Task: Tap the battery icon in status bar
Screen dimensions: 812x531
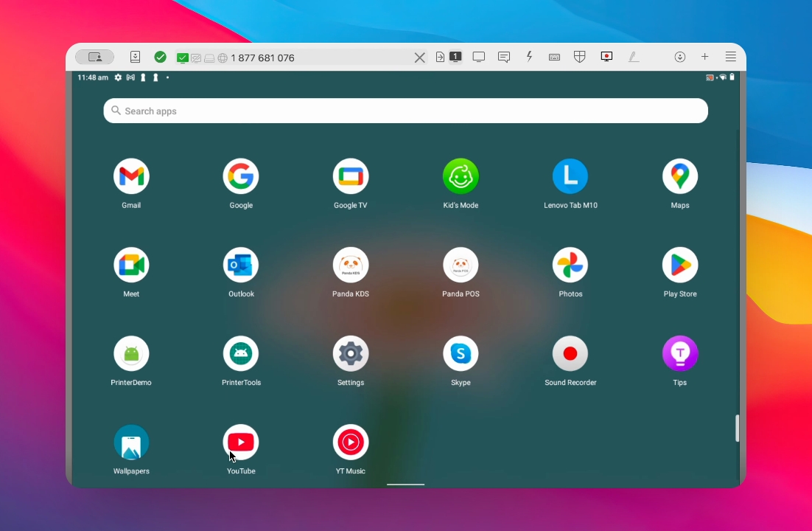Action: 732,77
